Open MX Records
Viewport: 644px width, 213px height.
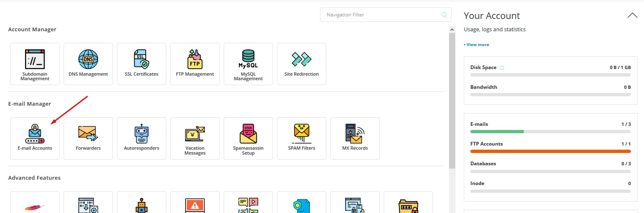tap(355, 138)
